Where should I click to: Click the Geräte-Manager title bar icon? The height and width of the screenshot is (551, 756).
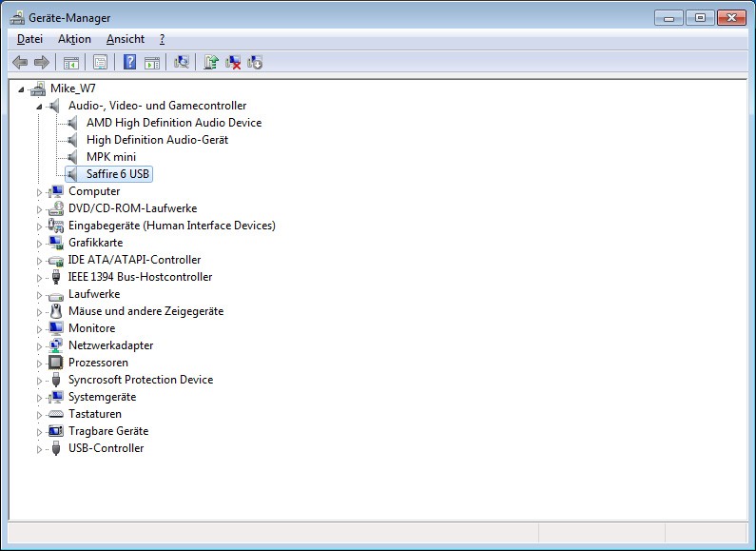pyautogui.click(x=17, y=18)
